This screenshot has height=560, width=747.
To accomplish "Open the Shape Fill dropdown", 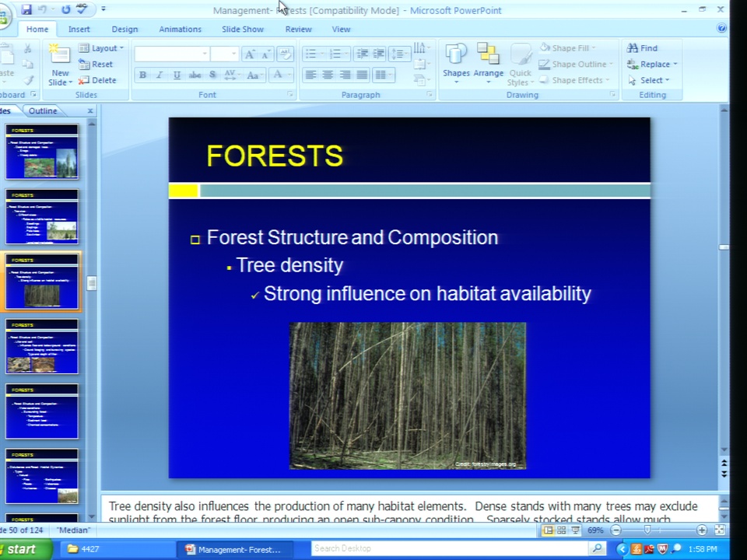I will (568, 47).
